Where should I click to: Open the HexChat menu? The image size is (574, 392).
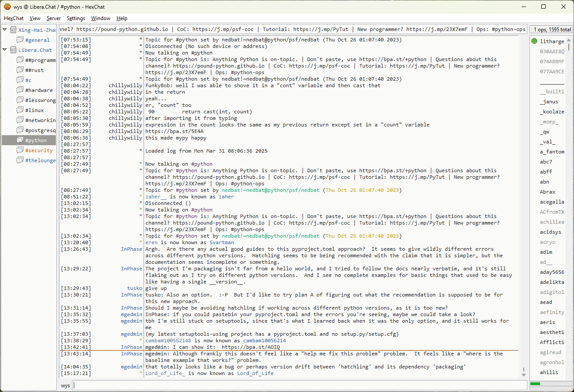pos(14,18)
